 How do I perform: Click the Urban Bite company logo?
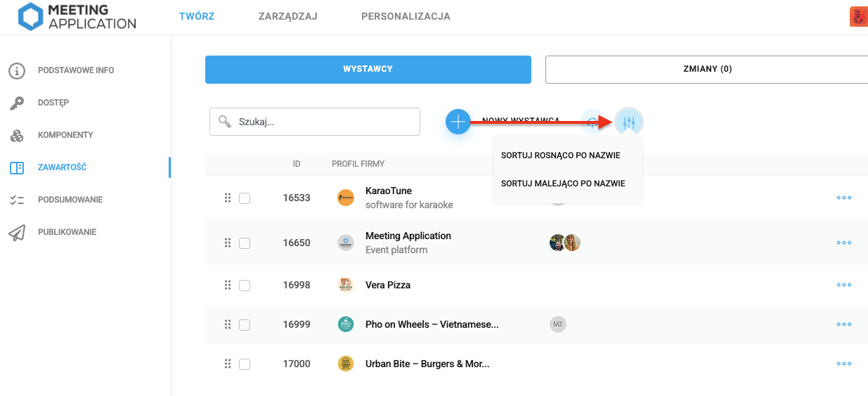tap(346, 364)
